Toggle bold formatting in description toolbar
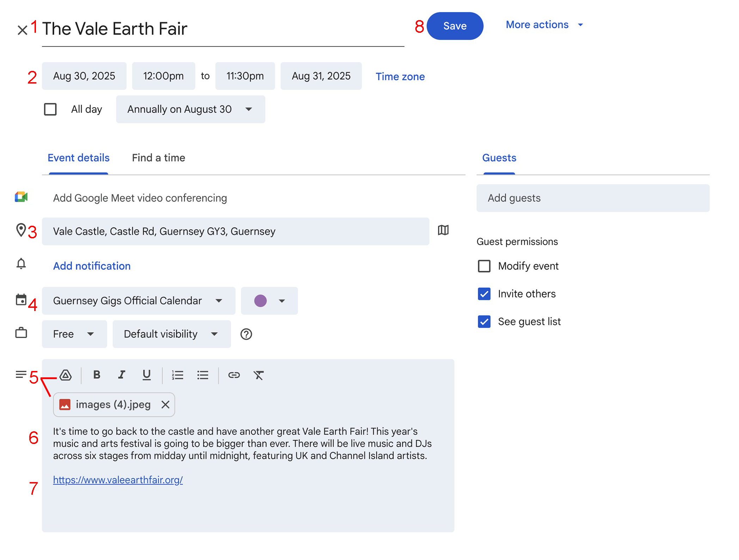 [97, 375]
